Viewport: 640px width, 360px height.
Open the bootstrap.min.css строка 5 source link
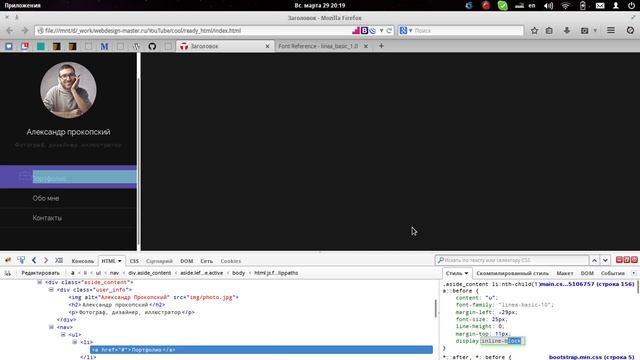click(591, 357)
